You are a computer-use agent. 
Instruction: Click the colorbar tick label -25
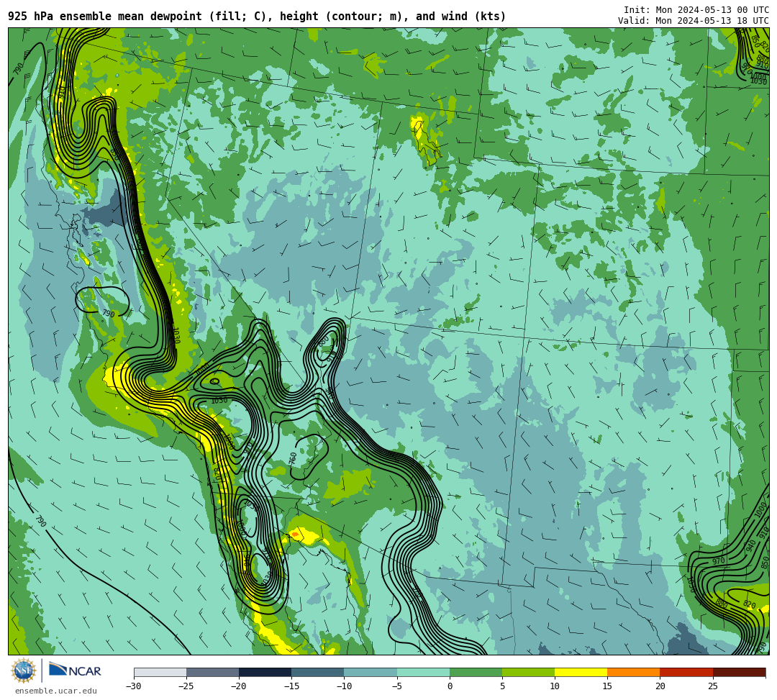tap(186, 686)
